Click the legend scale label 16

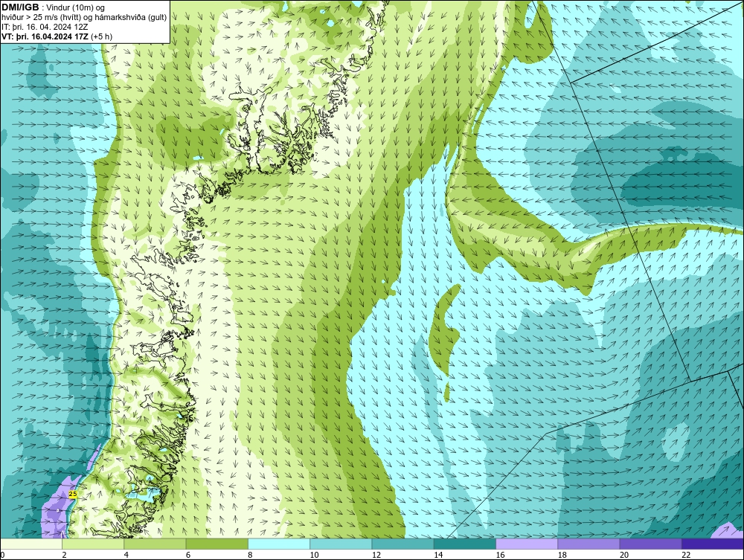tap(500, 555)
